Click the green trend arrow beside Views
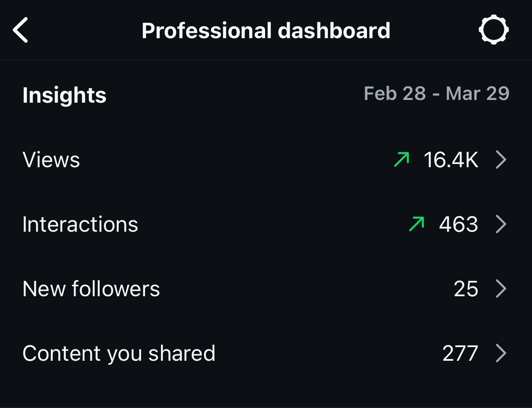This screenshot has width=532, height=408. coord(402,159)
